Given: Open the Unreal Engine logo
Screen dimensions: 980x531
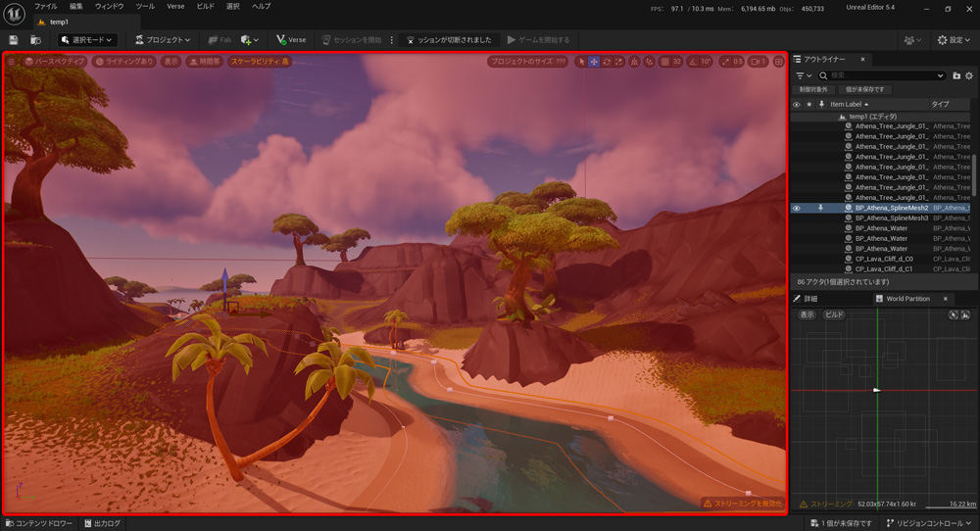Looking at the screenshot, I should pyautogui.click(x=14, y=13).
